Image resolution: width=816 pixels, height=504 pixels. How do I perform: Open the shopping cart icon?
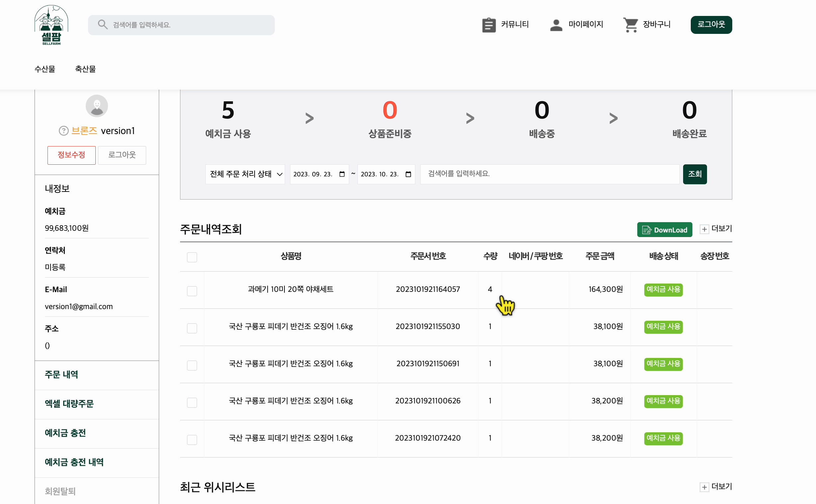(630, 25)
